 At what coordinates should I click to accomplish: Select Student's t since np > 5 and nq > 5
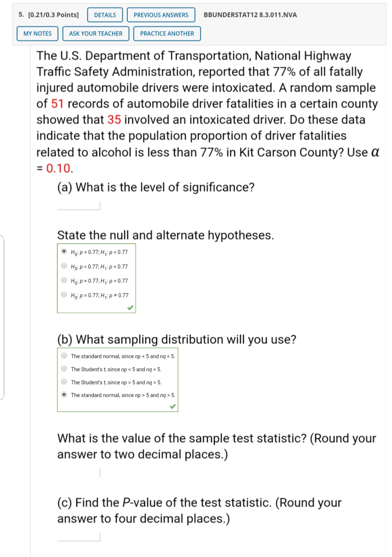(x=64, y=382)
